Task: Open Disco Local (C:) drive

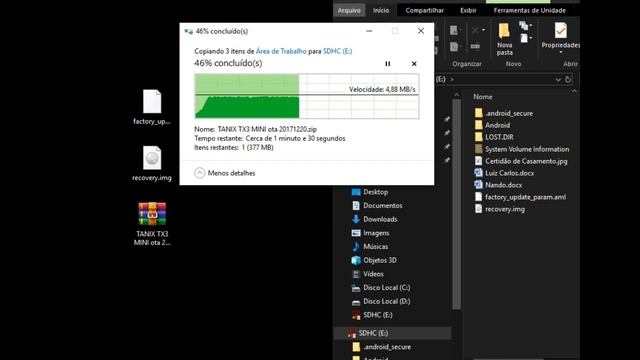Action: [x=381, y=288]
